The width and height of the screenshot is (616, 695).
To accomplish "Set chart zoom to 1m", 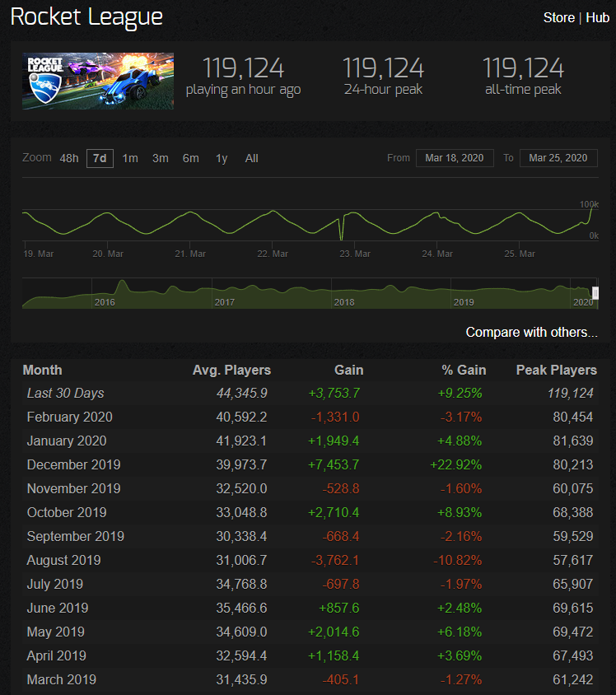I will tap(130, 158).
